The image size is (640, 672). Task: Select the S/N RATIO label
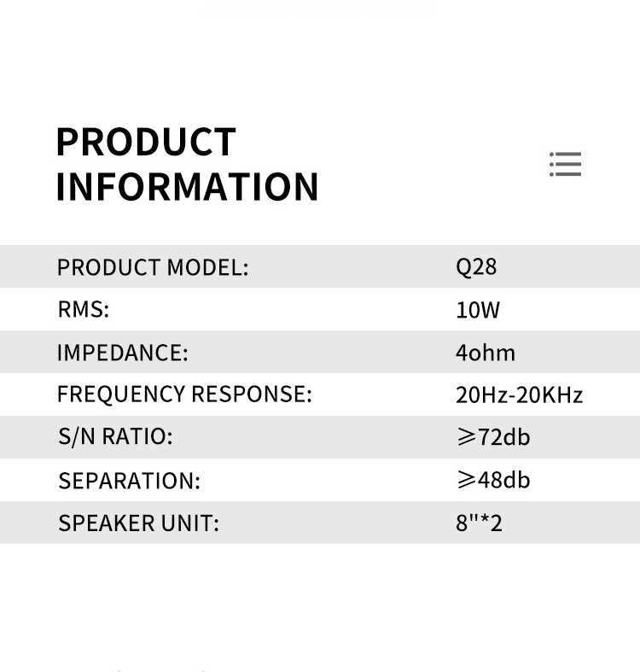point(115,437)
